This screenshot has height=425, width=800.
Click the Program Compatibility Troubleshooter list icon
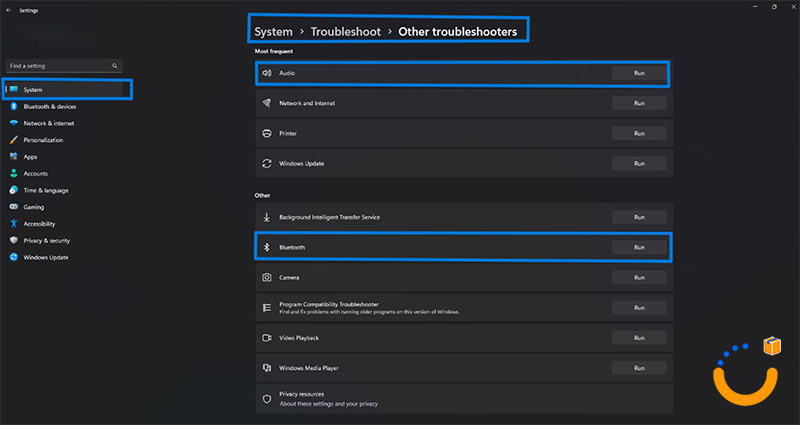coord(267,308)
